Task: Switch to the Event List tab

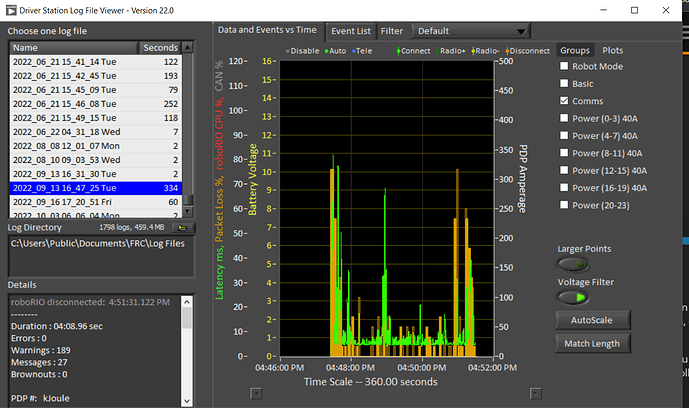Action: coord(351,31)
